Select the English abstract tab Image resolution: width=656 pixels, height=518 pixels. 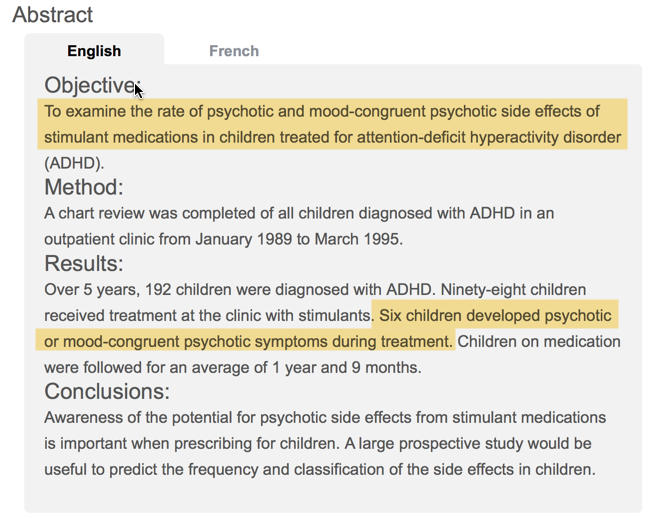[94, 51]
